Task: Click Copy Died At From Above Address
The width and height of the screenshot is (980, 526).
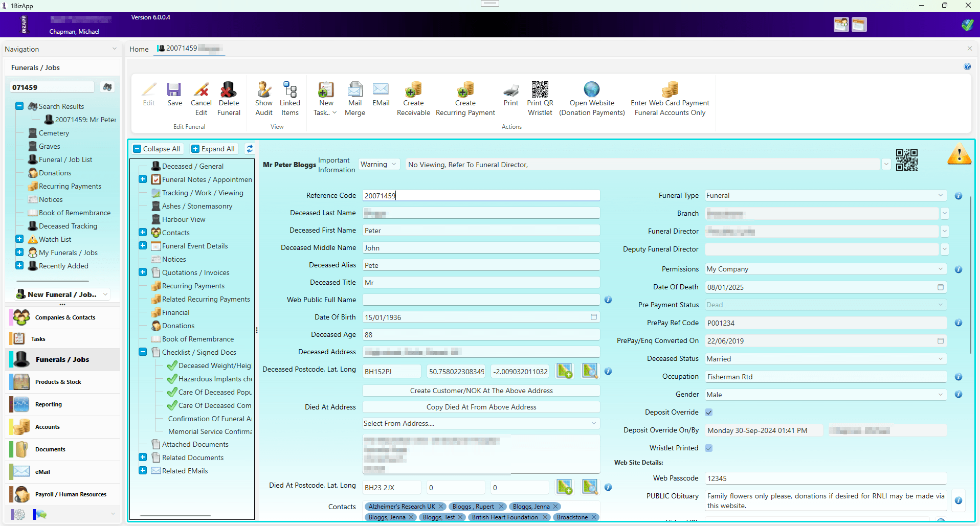Action: (x=481, y=407)
